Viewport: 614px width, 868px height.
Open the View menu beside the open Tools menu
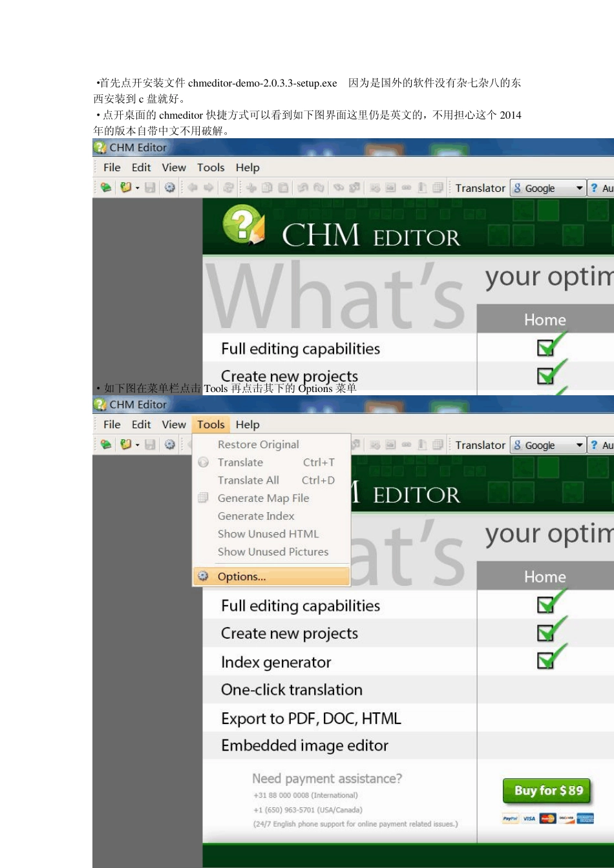tap(174, 424)
